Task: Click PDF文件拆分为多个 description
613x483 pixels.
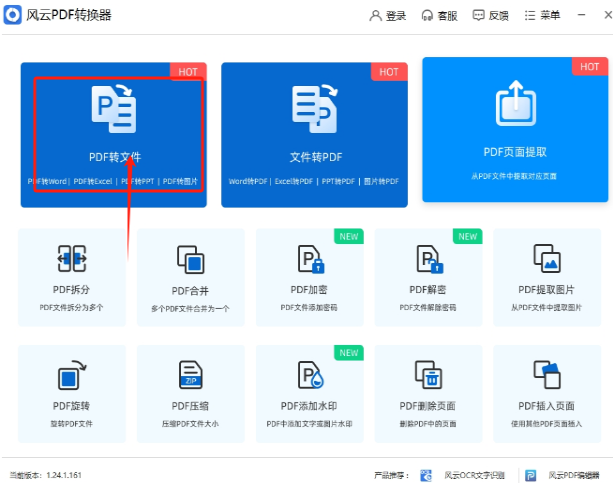Action: tap(72, 307)
